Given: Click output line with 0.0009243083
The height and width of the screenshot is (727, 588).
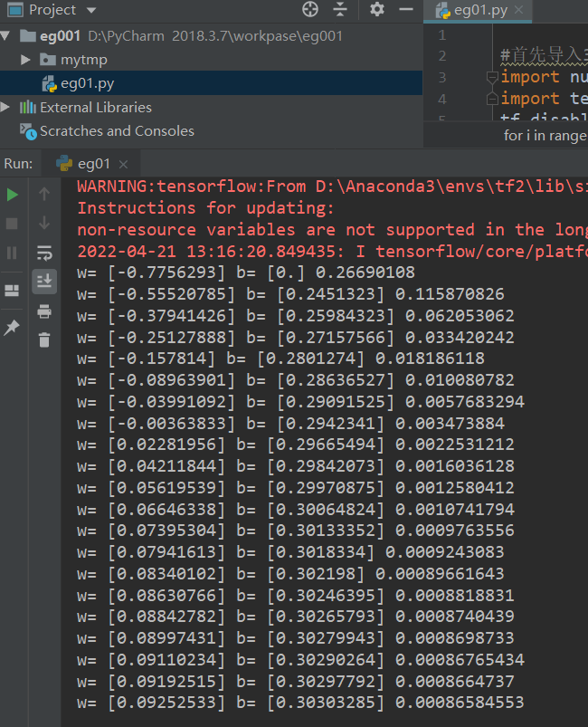Looking at the screenshot, I should pyautogui.click(x=290, y=552).
